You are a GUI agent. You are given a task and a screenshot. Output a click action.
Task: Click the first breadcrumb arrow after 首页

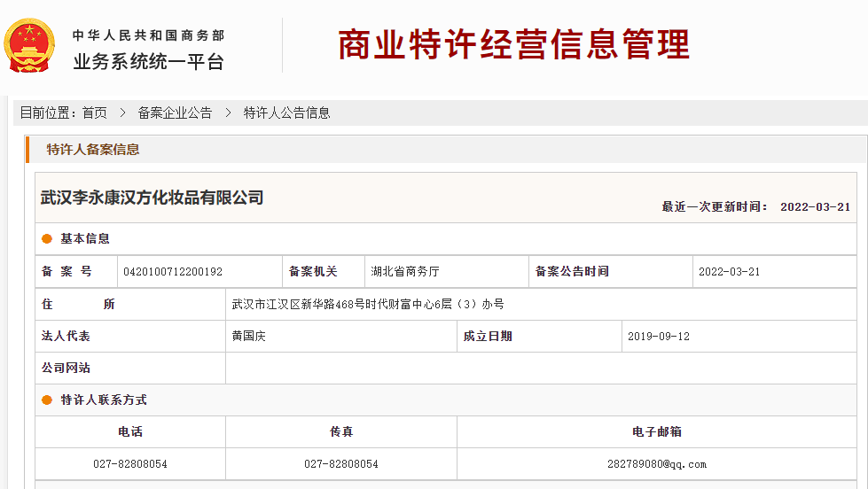click(x=122, y=113)
